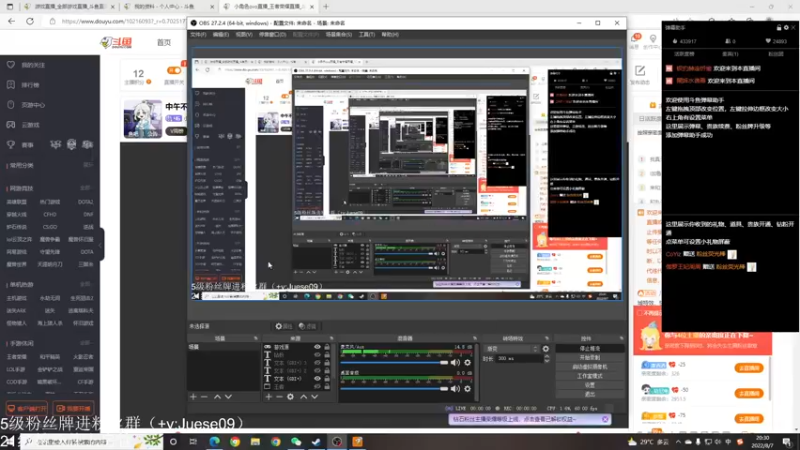Open the third menu in OBS menu bar

coord(244,35)
